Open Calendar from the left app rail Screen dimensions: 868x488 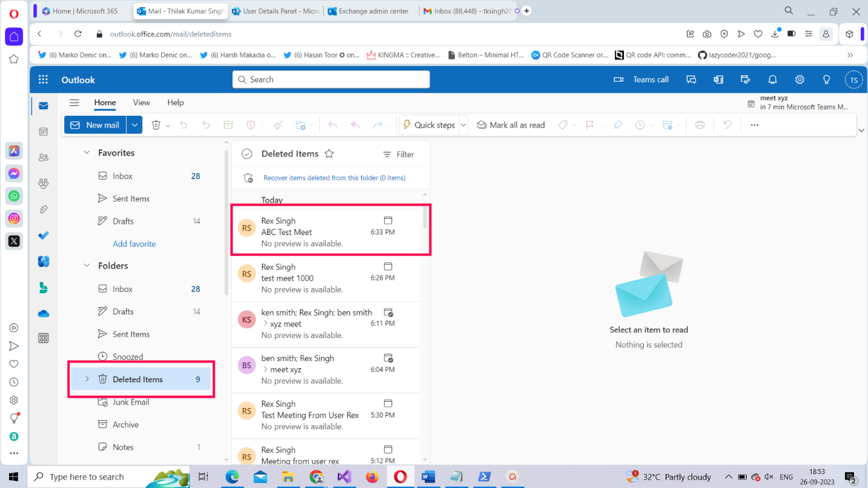tap(43, 132)
